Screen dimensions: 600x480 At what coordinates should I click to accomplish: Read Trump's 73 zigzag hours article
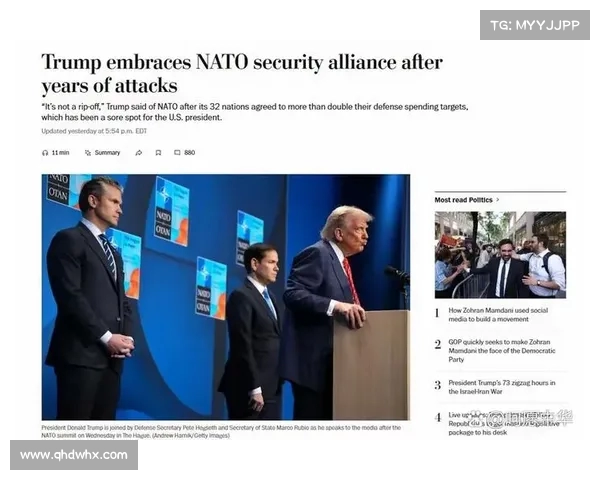502,387
